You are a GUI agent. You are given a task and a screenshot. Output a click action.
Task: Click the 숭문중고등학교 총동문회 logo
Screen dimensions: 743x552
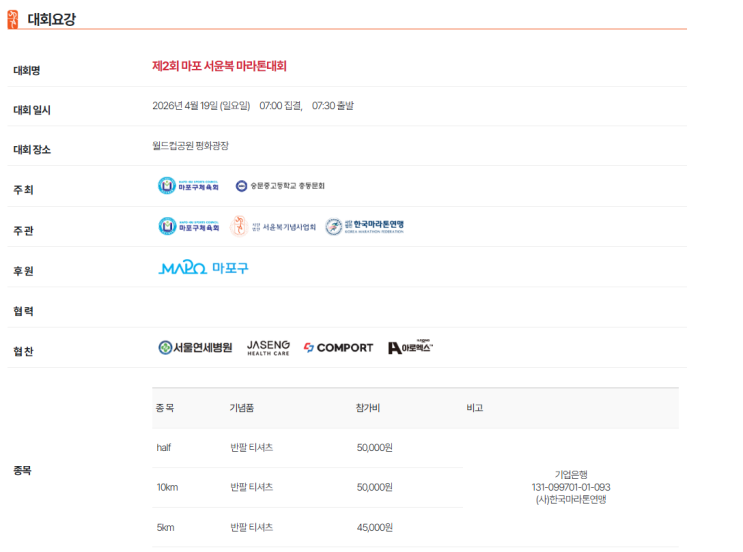(x=280, y=186)
